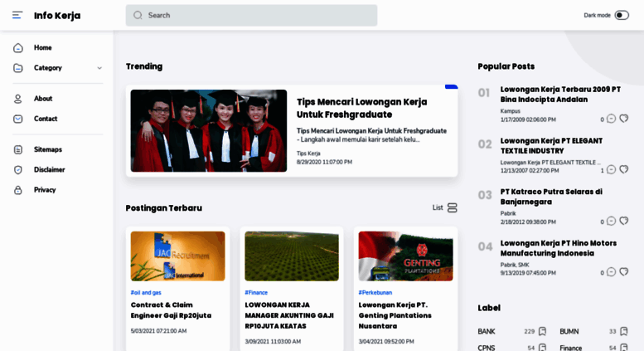644x351 pixels.
Task: Expand the Category dropdown chevron
Action: (x=99, y=68)
